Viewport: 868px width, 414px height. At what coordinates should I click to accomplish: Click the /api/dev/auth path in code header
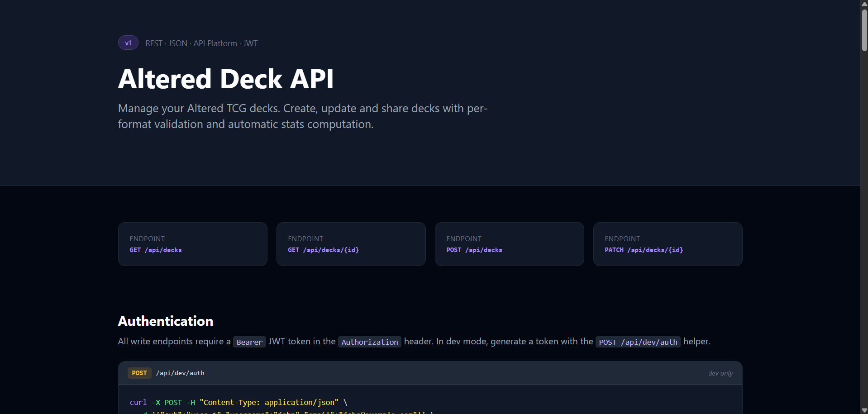point(180,373)
